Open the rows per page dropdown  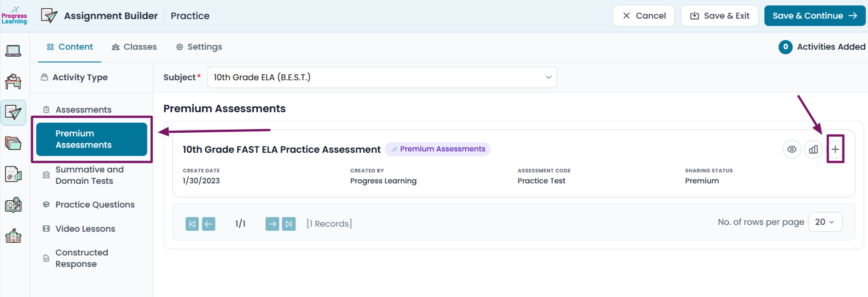825,222
